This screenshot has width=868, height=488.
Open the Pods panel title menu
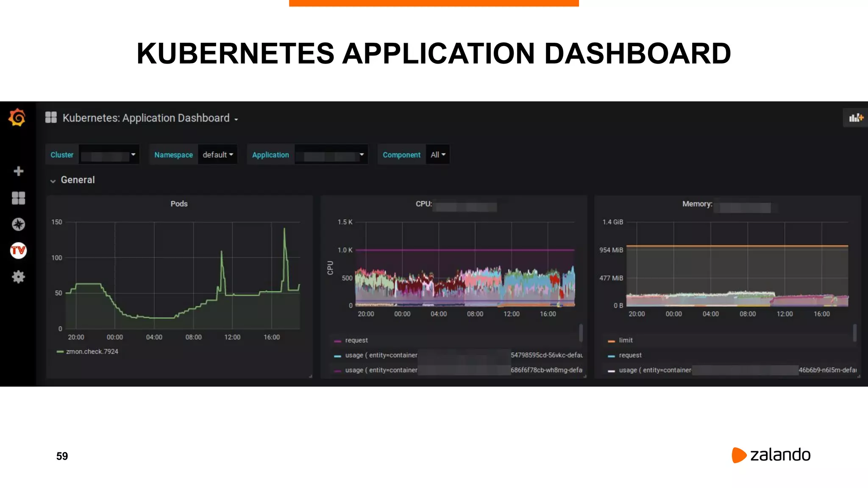pos(179,204)
